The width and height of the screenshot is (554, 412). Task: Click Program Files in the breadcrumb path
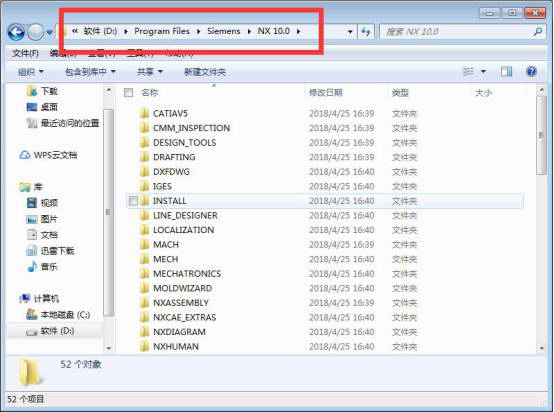tap(162, 31)
